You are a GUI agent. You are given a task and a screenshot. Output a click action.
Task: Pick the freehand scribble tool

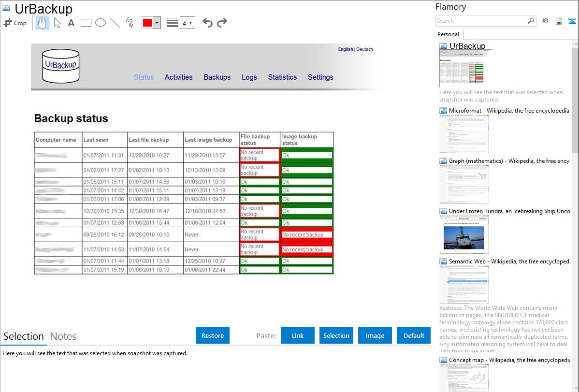coord(130,23)
